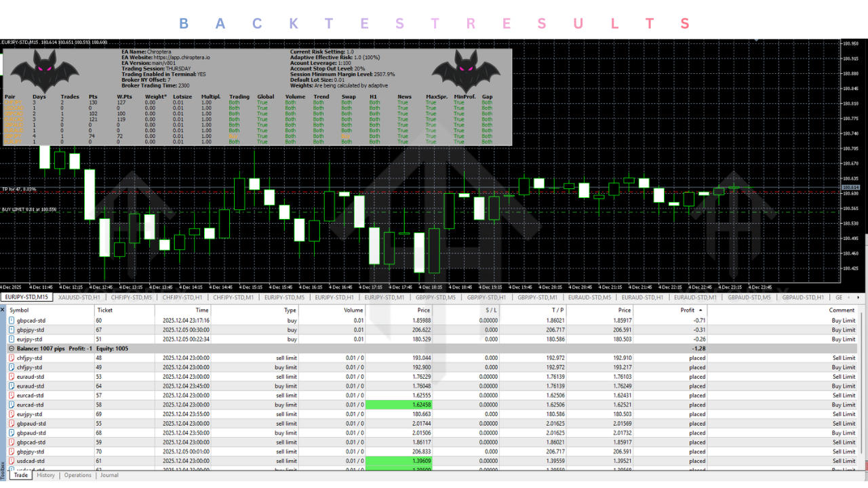This screenshot has height=488, width=868.
Task: Click the right Chiroptera bat logo
Action: coord(466,71)
